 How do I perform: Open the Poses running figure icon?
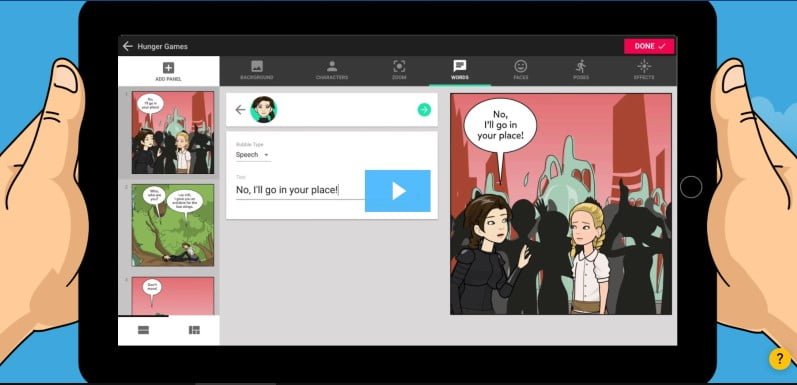[x=581, y=66]
